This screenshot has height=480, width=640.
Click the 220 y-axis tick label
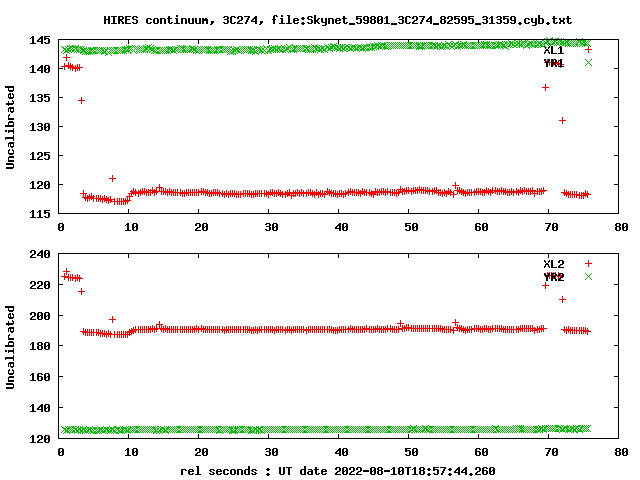click(40, 285)
